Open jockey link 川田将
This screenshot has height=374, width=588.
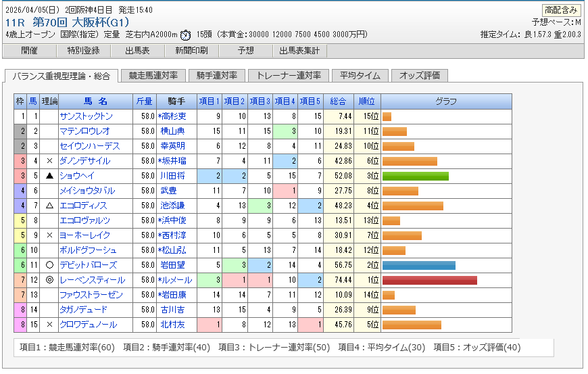coord(172,176)
